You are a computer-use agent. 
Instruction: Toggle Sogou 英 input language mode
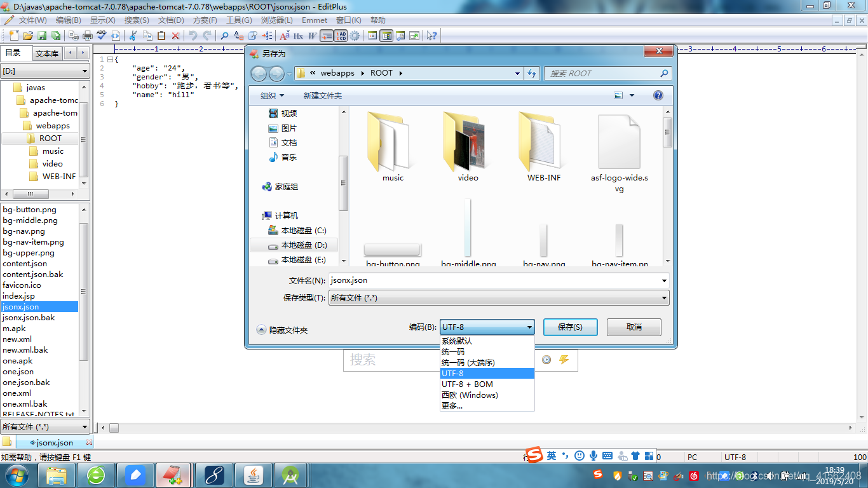552,456
